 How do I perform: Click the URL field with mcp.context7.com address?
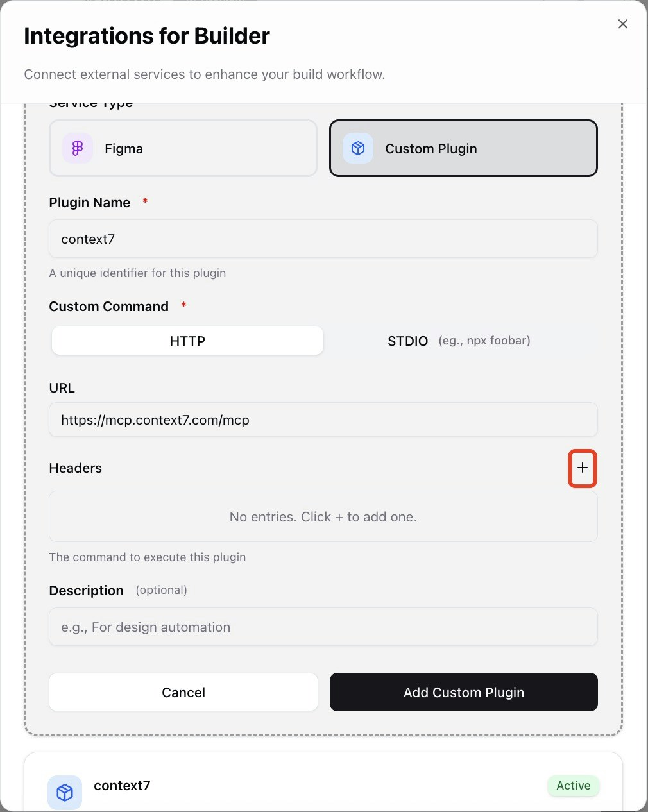coord(323,419)
